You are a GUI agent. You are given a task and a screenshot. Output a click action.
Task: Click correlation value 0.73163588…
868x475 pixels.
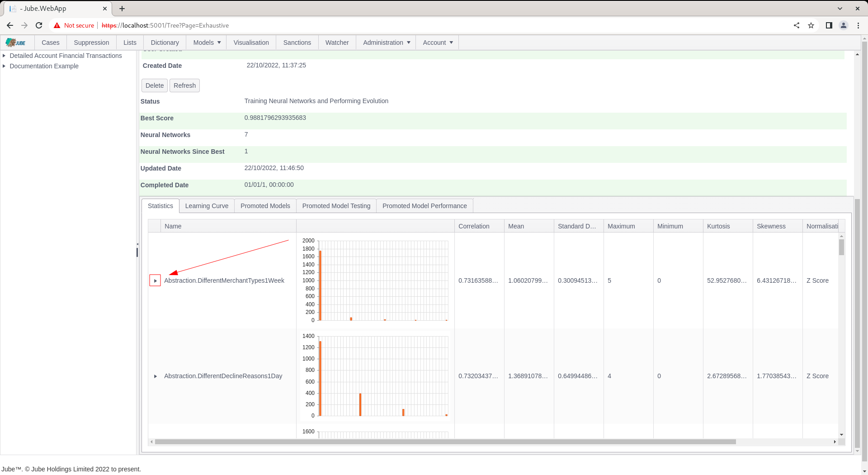[x=478, y=280]
